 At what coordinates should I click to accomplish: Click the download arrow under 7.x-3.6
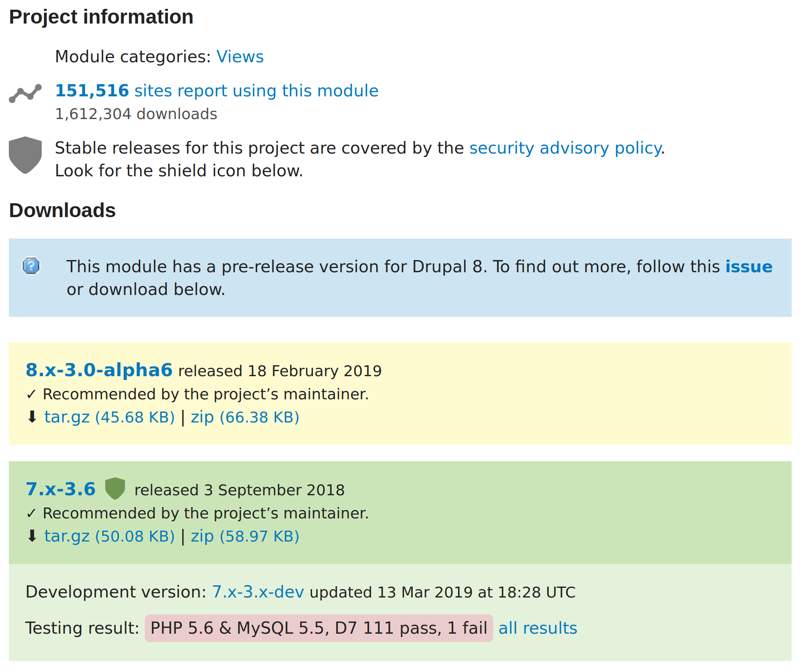pyautogui.click(x=31, y=536)
